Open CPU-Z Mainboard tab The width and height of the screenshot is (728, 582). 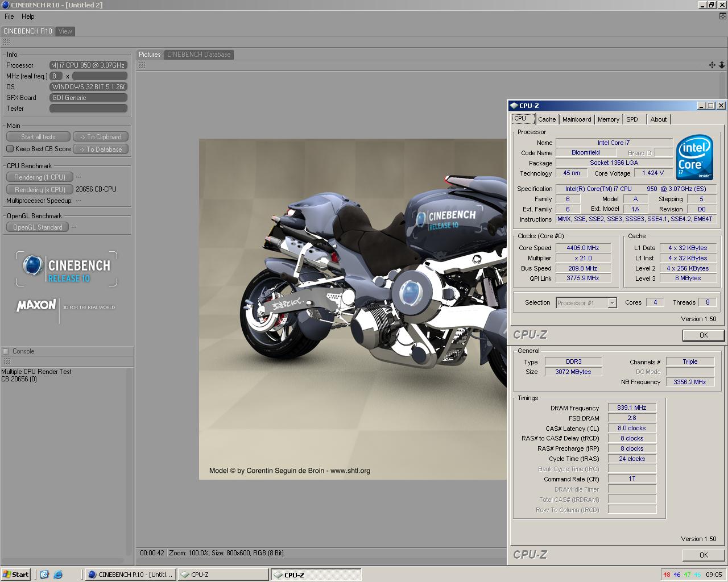pos(577,119)
